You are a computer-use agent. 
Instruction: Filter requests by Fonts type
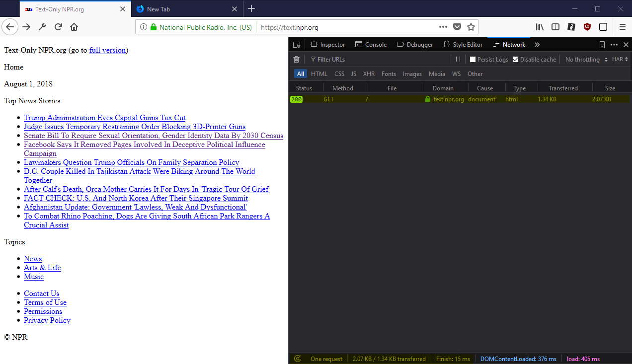(389, 74)
